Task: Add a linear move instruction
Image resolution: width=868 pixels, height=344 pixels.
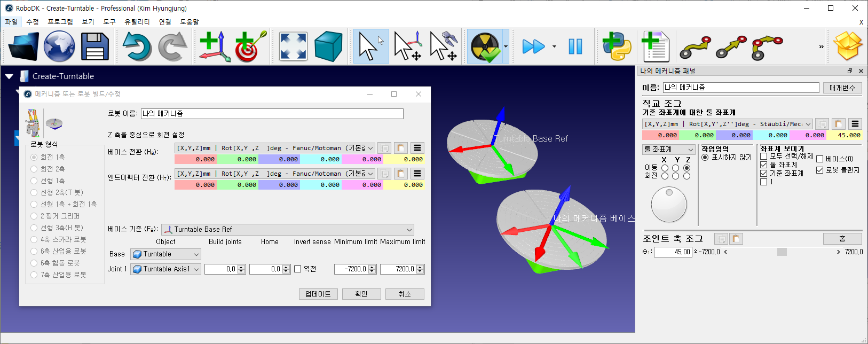Action: click(x=731, y=47)
